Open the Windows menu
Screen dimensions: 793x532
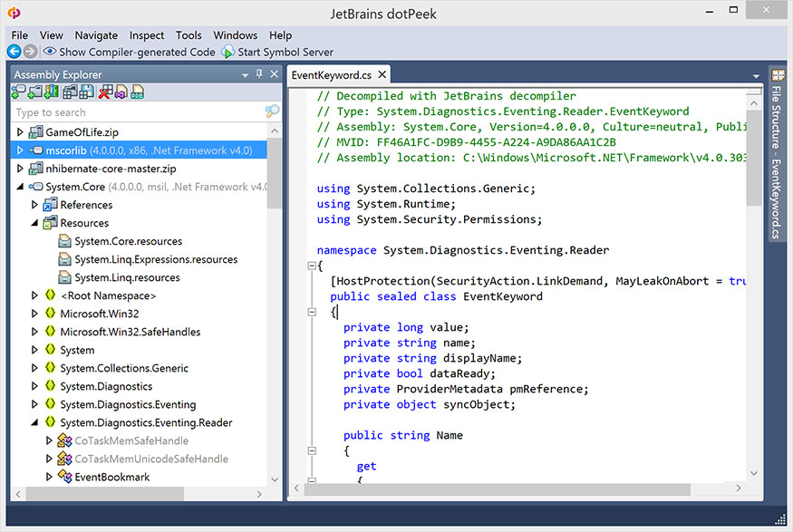(x=235, y=35)
